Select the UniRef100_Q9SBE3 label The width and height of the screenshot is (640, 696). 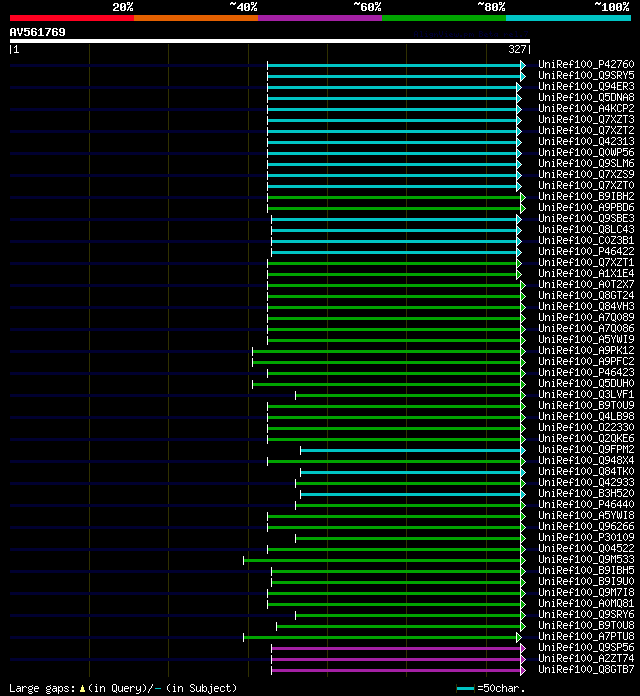[x=586, y=219]
